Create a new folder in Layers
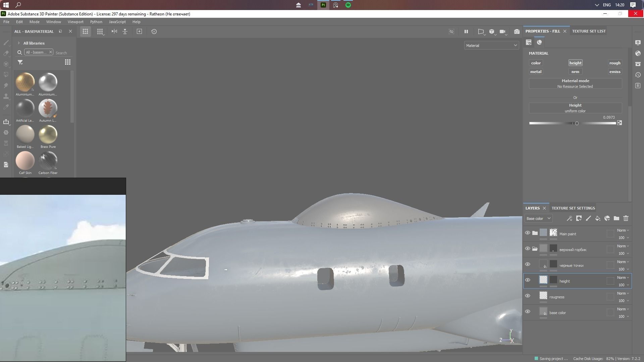 [x=616, y=219]
